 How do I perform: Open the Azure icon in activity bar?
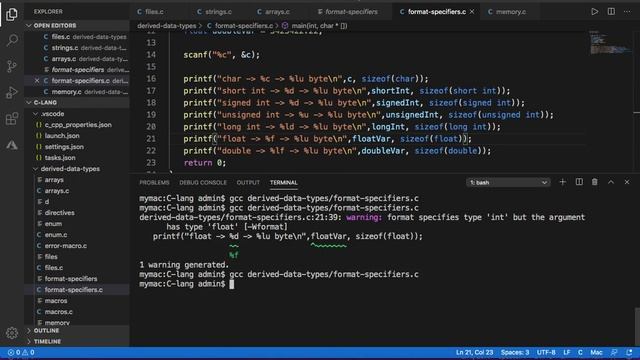(12, 145)
